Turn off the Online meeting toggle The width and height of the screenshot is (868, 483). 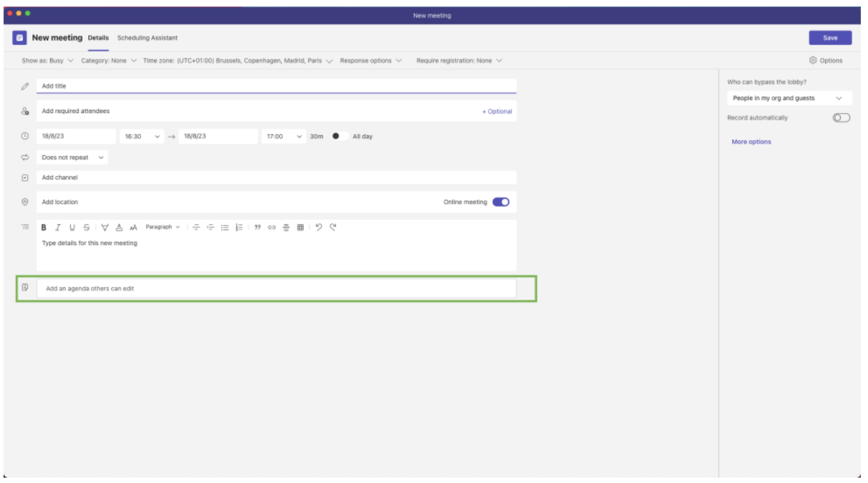pos(501,202)
